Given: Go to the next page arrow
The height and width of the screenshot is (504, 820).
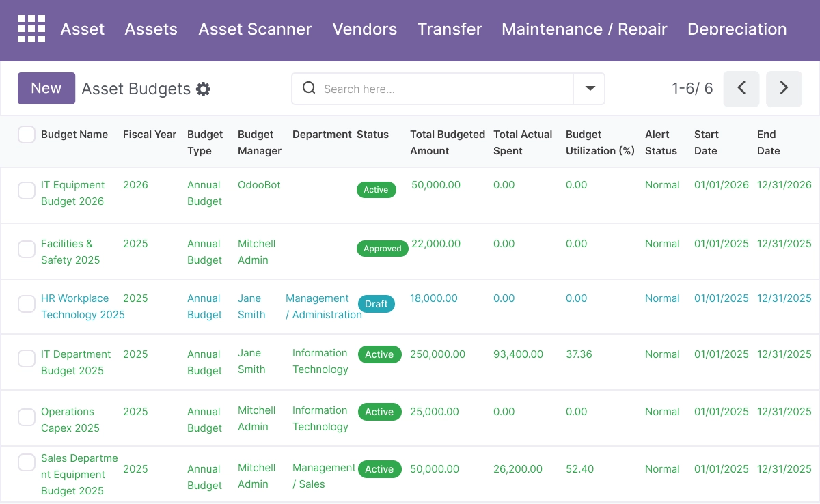Looking at the screenshot, I should click(784, 89).
